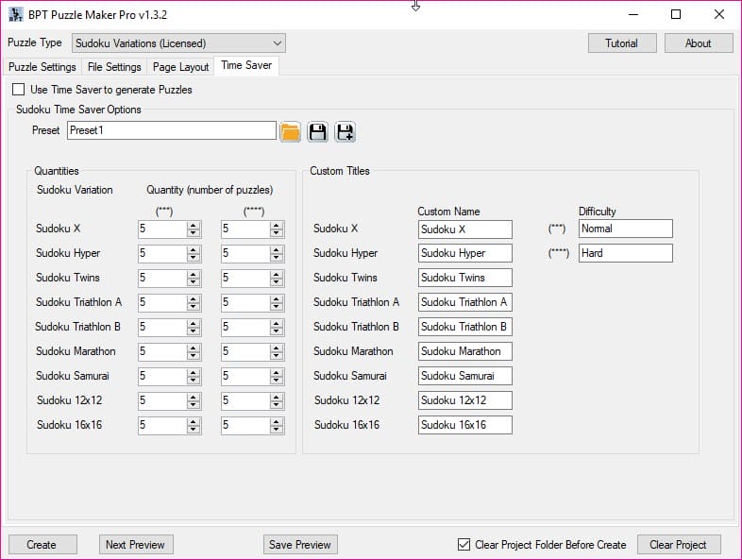Click the Sudoku 16x16 custom name field

pos(465,425)
